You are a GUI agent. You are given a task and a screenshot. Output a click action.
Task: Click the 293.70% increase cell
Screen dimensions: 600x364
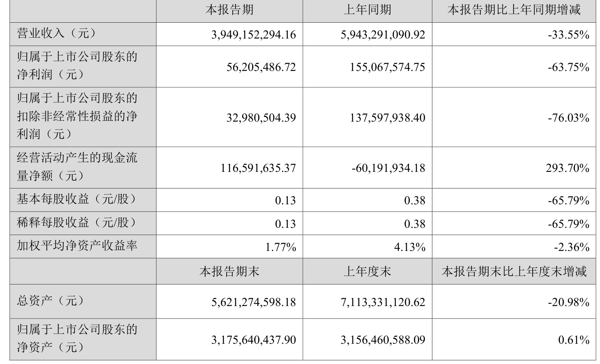click(x=568, y=168)
